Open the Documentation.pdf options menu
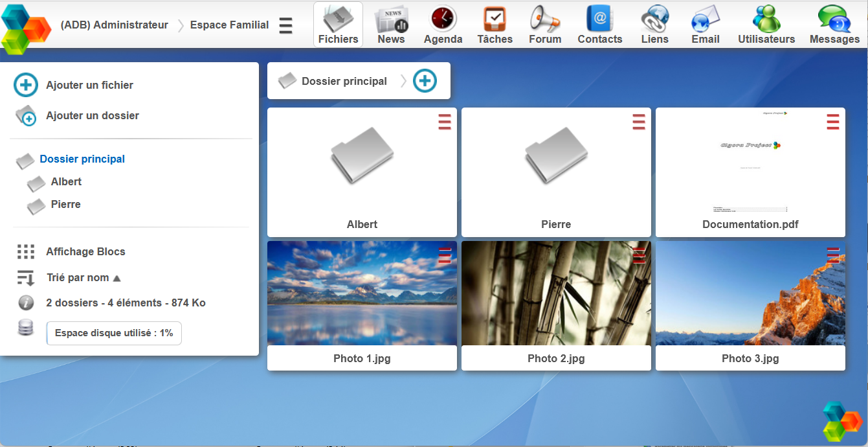The height and width of the screenshot is (447, 868). [833, 122]
